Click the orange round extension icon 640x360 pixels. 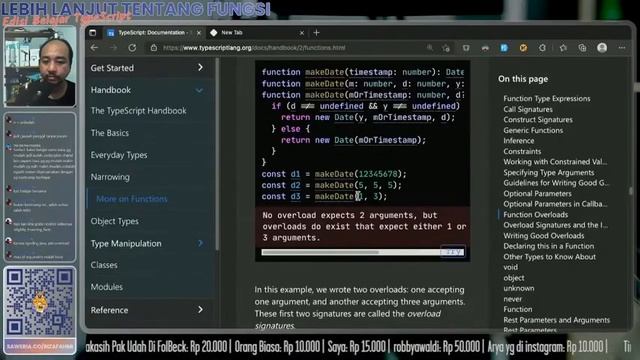click(x=523, y=48)
